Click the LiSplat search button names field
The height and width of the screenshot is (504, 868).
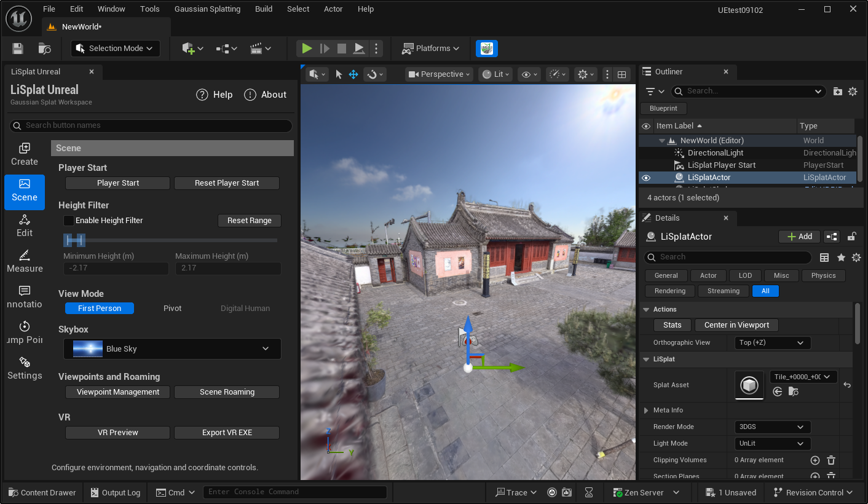[151, 125]
